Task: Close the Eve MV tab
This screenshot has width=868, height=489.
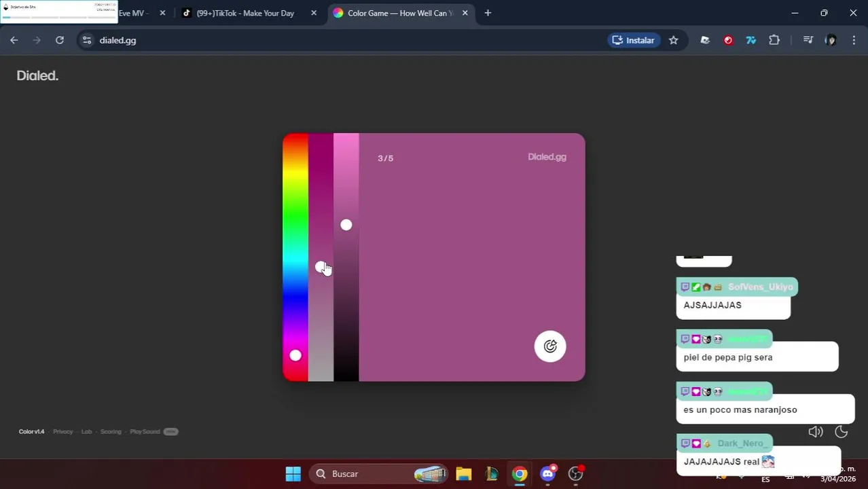Action: click(162, 13)
